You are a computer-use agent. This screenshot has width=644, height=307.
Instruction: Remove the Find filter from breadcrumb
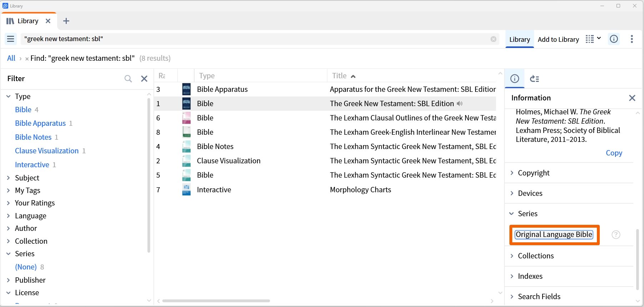pos(27,59)
